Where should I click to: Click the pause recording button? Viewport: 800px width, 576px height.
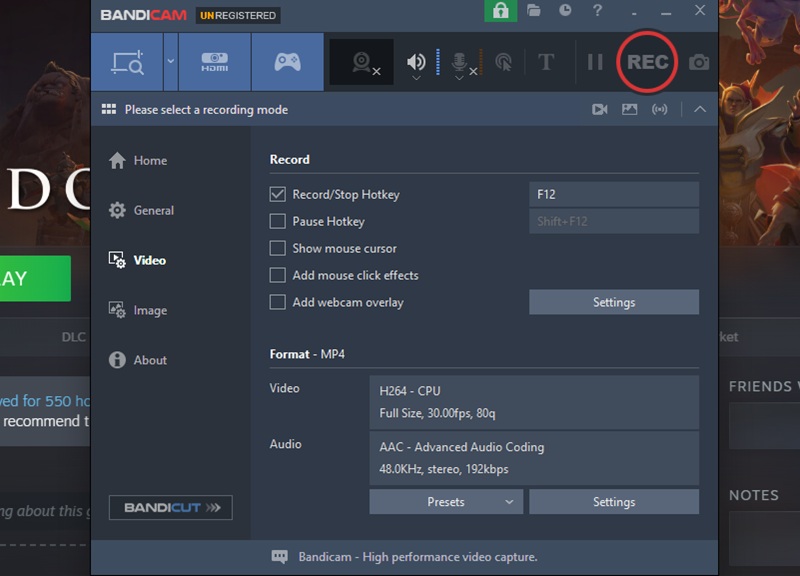(x=595, y=62)
